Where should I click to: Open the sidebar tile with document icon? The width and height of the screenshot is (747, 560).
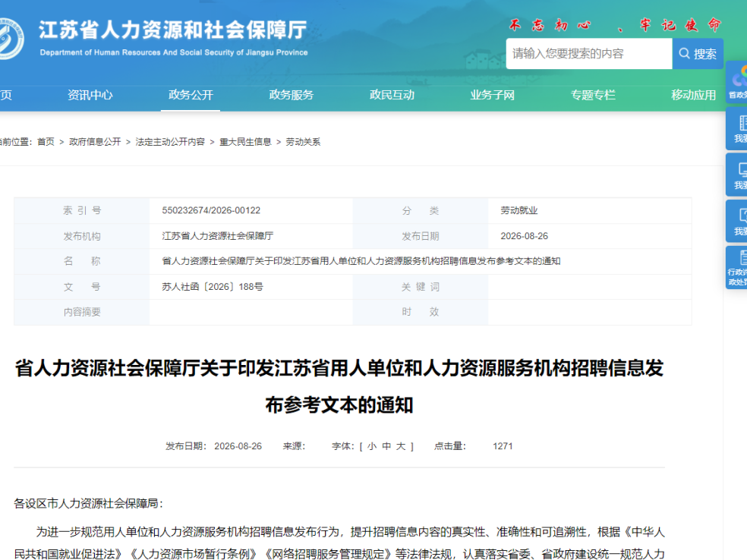tap(737, 128)
